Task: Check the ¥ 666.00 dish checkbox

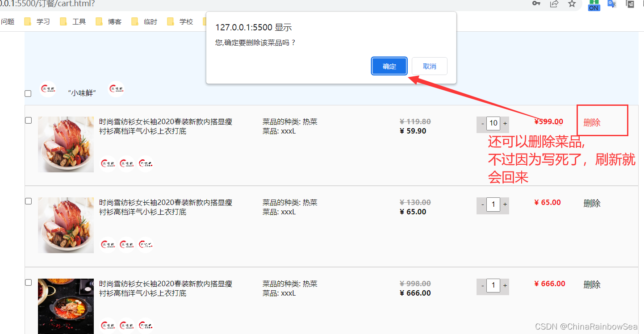Action: [x=28, y=282]
